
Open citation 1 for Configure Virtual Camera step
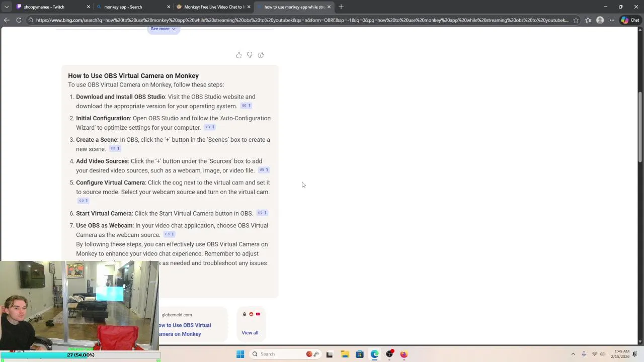[84, 201]
